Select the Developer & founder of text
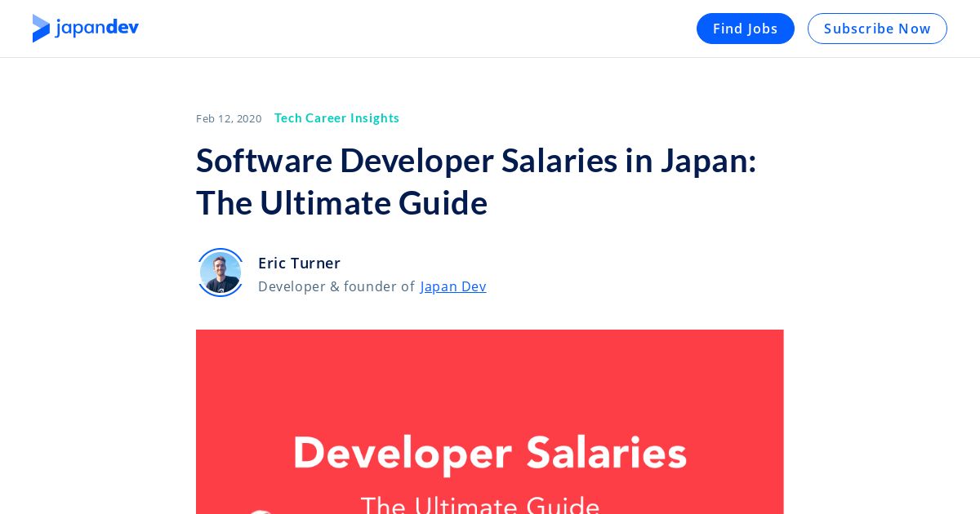980x514 pixels. click(336, 286)
